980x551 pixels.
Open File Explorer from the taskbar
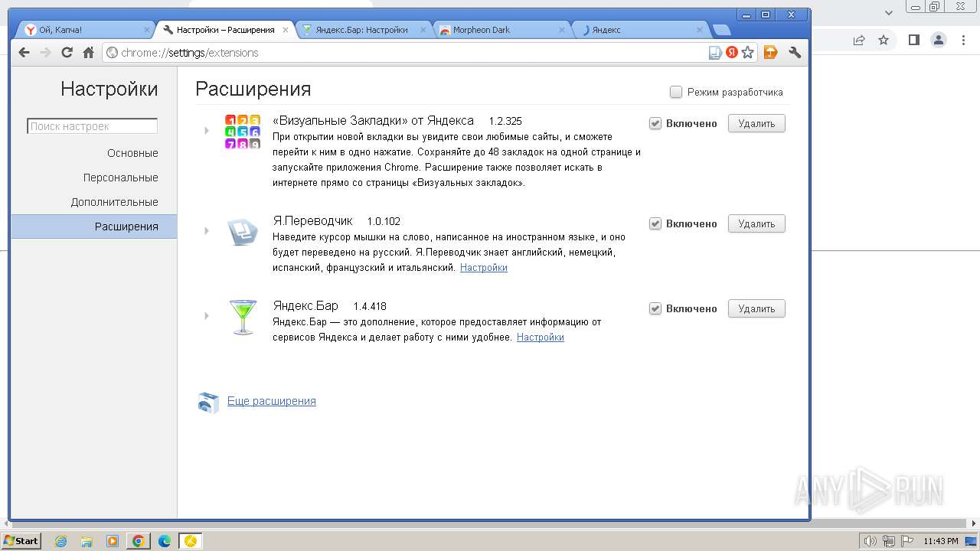click(87, 541)
